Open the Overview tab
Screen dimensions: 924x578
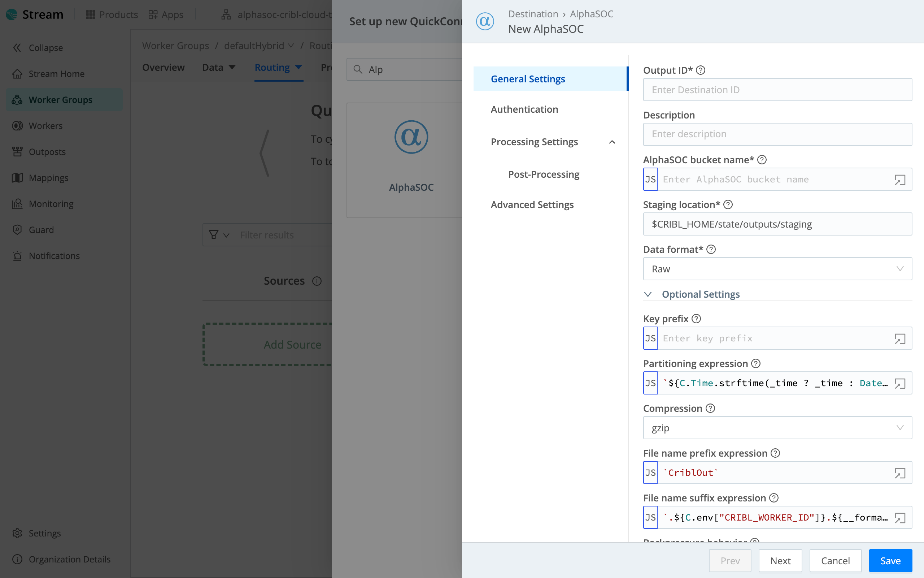(x=164, y=67)
